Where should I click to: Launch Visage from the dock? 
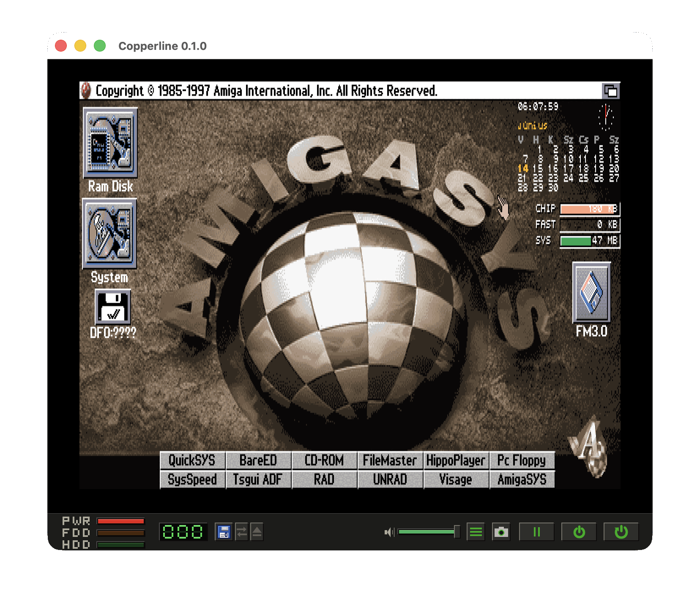pyautogui.click(x=456, y=479)
